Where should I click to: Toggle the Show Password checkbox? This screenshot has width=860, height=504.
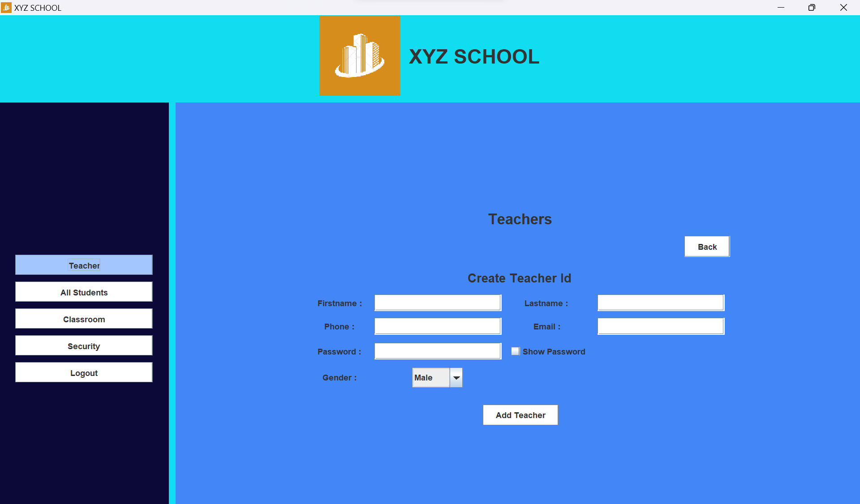[x=515, y=352]
